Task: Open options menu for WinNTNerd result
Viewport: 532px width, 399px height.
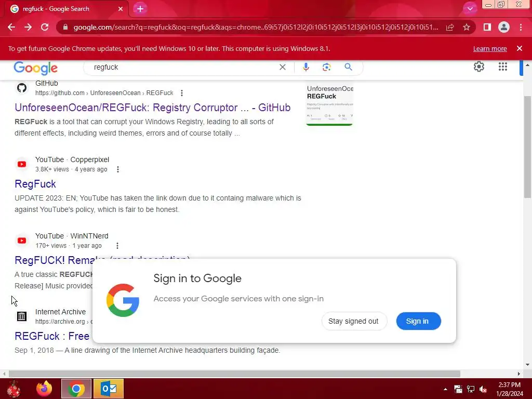Action: coord(117,246)
